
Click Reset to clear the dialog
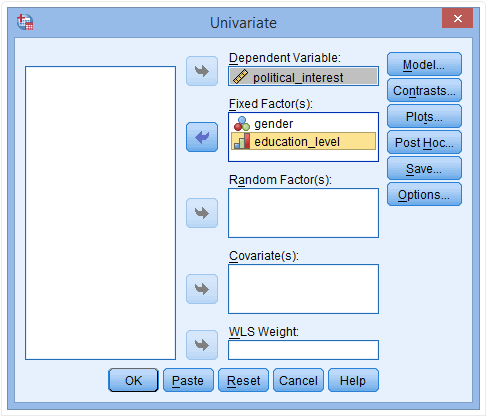(243, 380)
